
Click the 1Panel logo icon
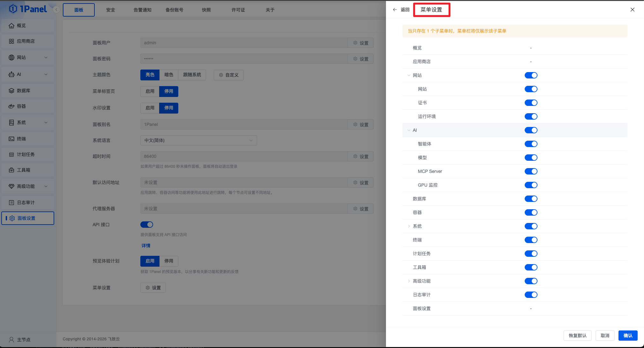click(x=13, y=9)
